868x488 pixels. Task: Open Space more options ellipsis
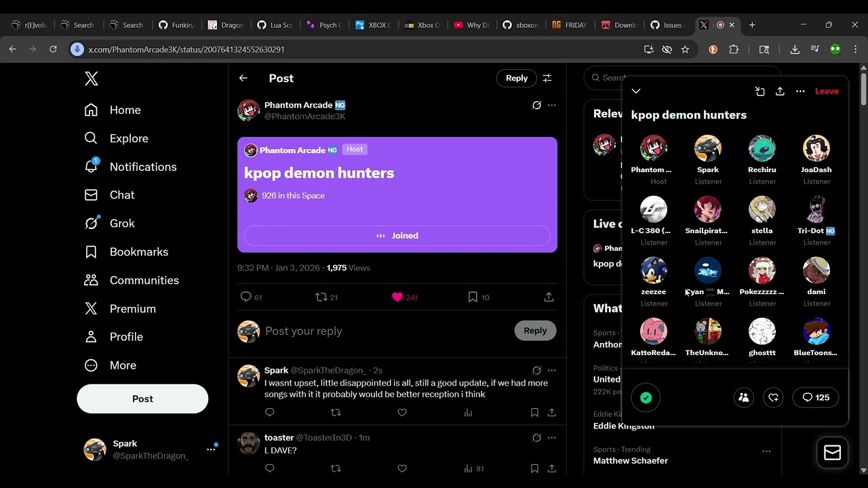point(800,91)
